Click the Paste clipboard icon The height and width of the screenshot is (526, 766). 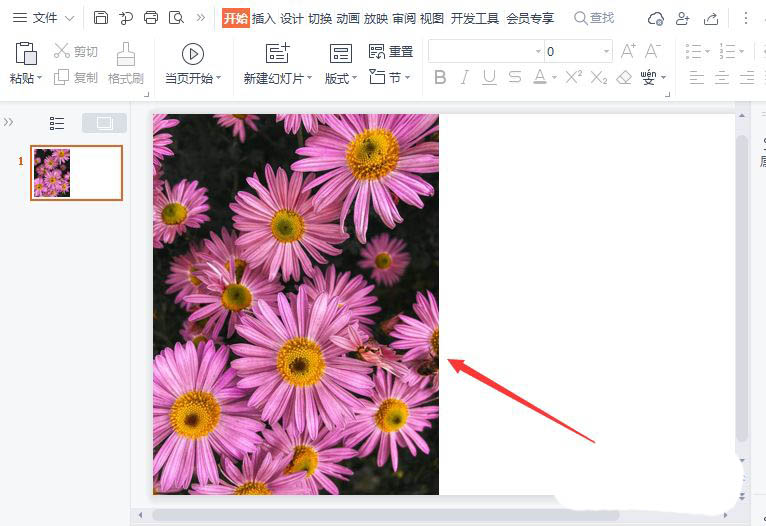(26, 53)
